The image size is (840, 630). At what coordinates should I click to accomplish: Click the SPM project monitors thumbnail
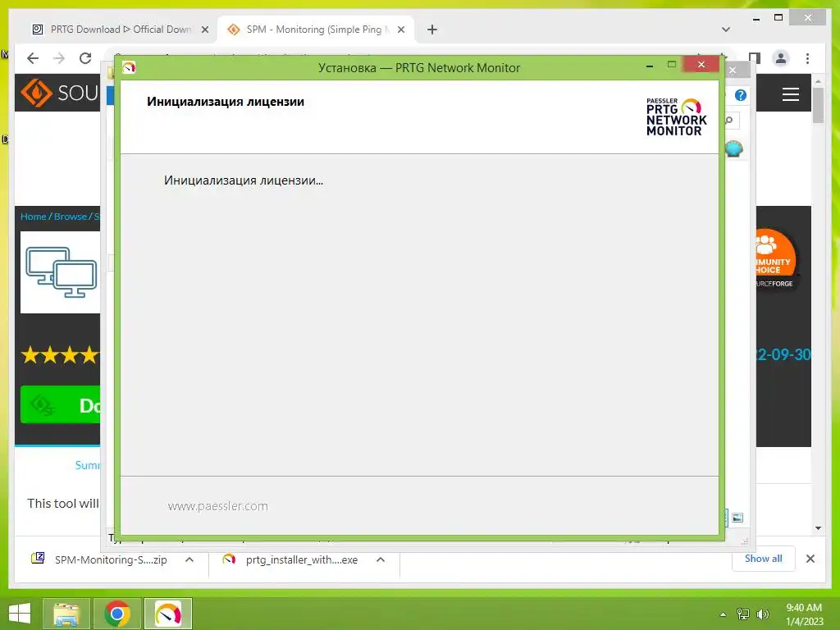[61, 272]
